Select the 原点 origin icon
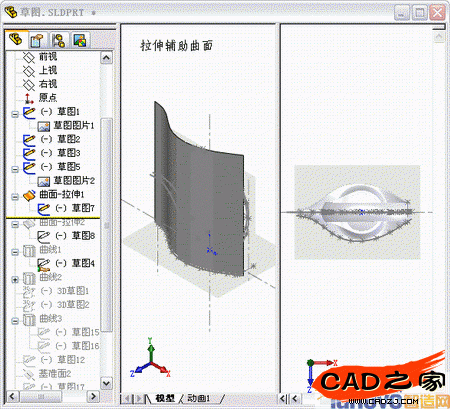This screenshot has width=450, height=409. coord(29,98)
